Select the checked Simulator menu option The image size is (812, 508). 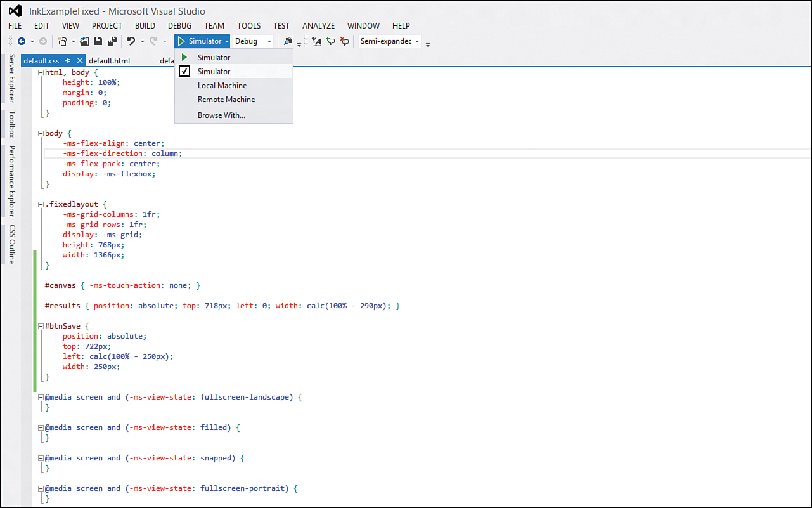tap(233, 72)
